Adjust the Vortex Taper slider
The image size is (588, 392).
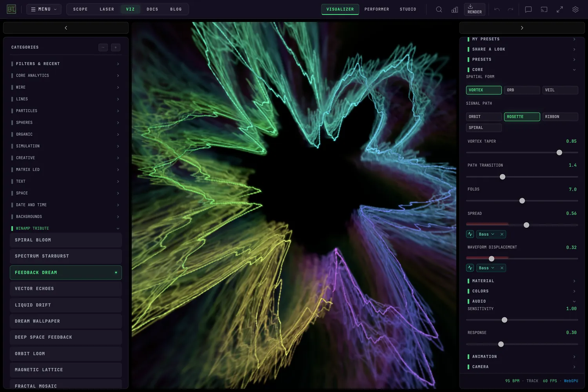click(522, 152)
